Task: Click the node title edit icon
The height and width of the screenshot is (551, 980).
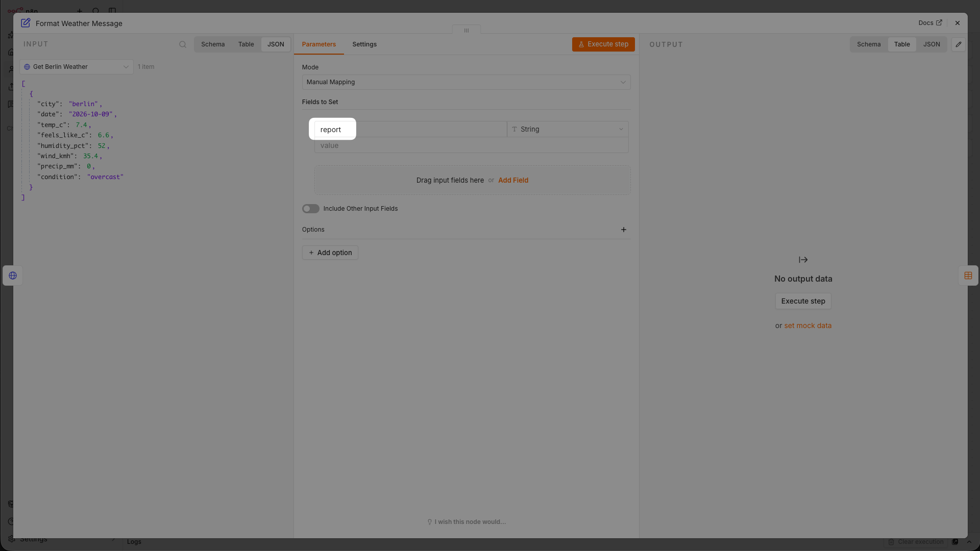Action: 26,23
